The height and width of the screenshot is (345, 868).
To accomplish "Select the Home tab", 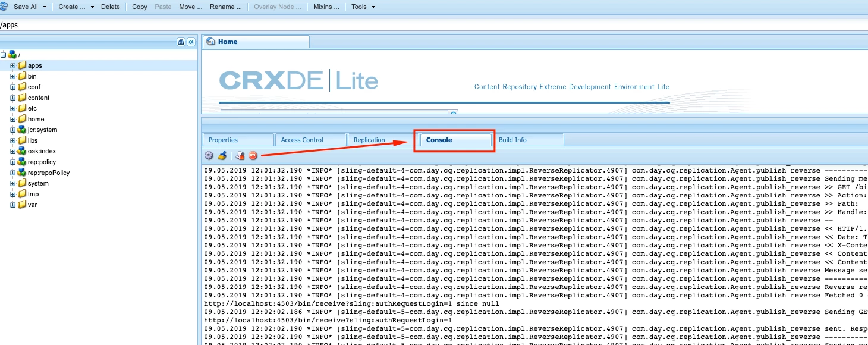I will coord(256,42).
